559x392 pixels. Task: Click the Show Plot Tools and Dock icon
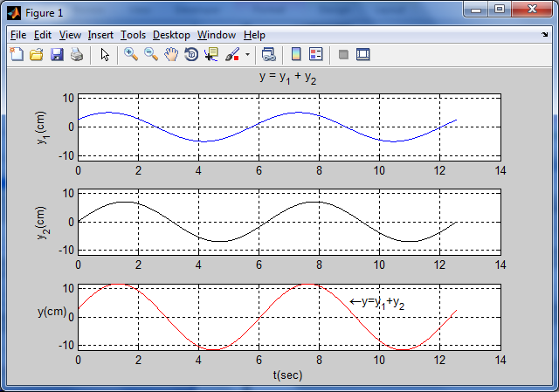tap(363, 54)
